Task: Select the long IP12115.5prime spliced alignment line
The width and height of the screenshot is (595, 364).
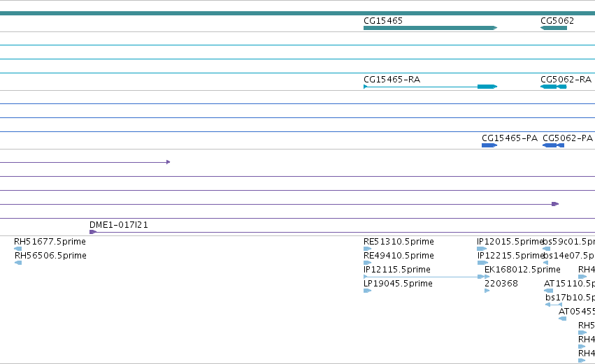Action: pyautogui.click(x=423, y=277)
